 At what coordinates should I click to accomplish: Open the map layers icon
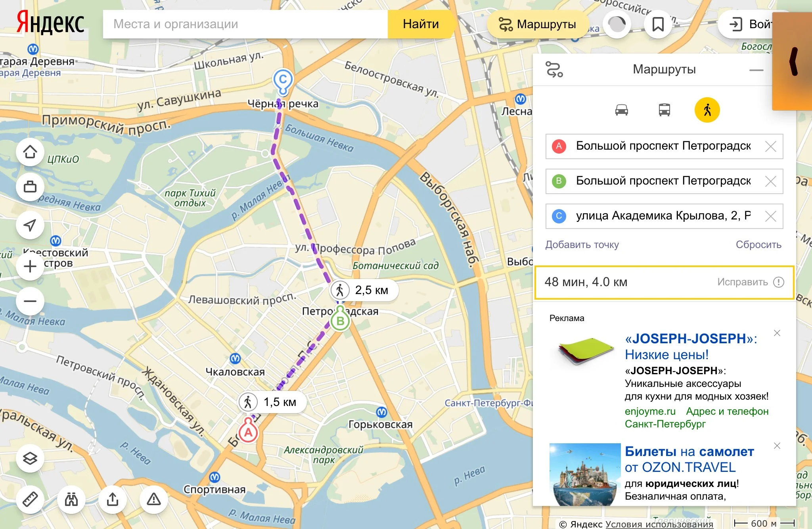click(30, 458)
